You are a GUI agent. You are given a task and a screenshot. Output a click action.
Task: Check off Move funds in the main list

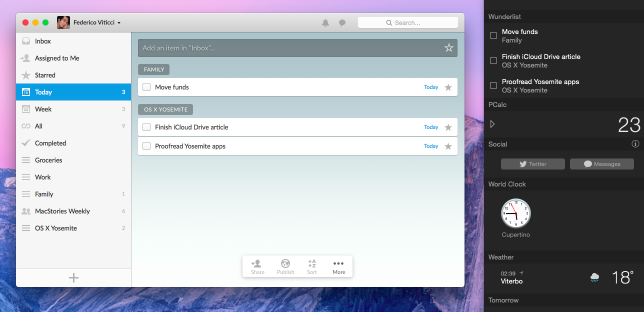pos(146,87)
